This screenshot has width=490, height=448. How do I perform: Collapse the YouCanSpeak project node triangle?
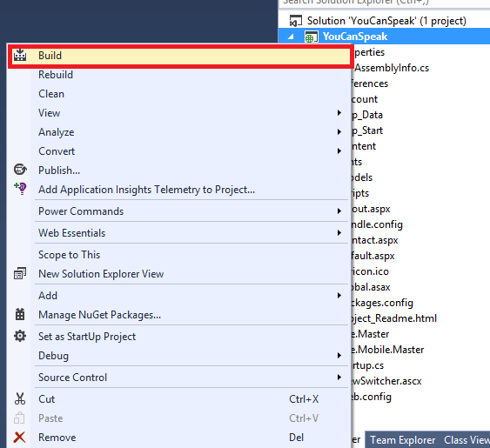(291, 37)
